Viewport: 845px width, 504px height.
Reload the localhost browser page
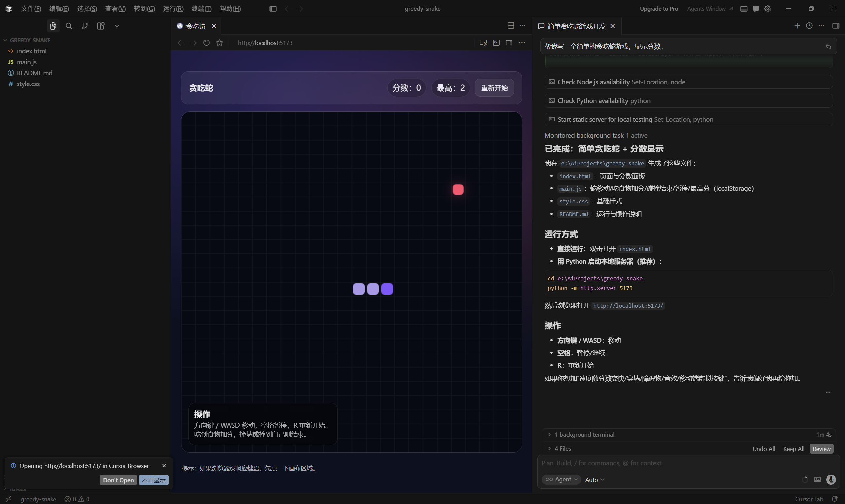point(207,43)
